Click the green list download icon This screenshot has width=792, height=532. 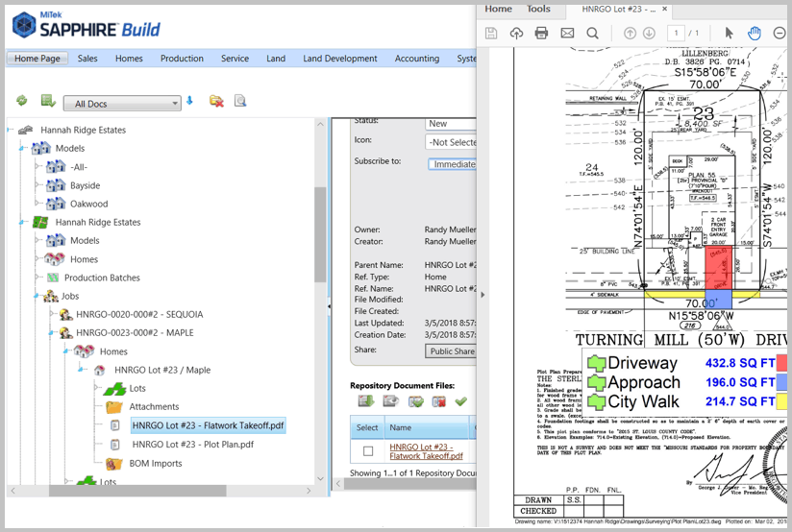[x=48, y=101]
